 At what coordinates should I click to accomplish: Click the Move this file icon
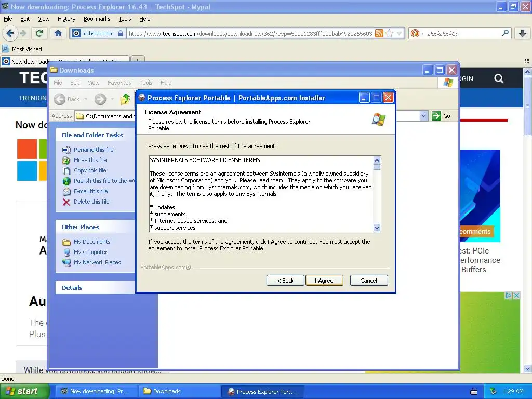pyautogui.click(x=66, y=160)
